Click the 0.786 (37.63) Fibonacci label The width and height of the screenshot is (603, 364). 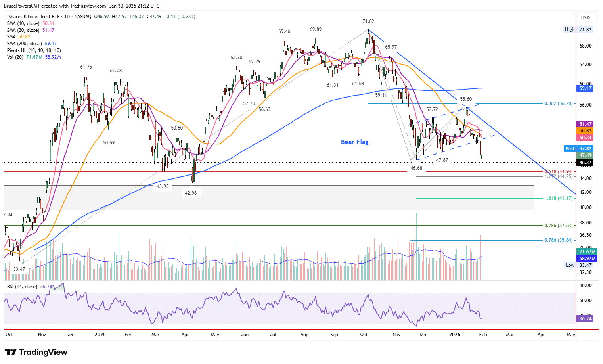558,226
